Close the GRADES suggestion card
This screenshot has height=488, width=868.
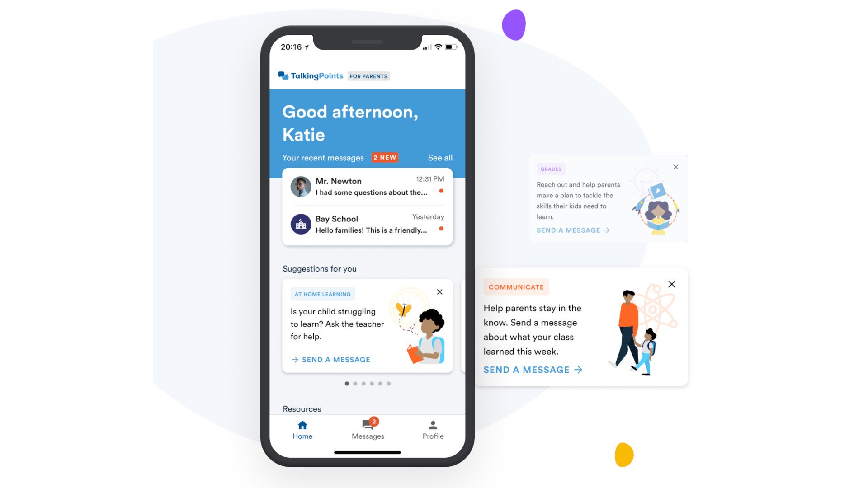(x=675, y=167)
